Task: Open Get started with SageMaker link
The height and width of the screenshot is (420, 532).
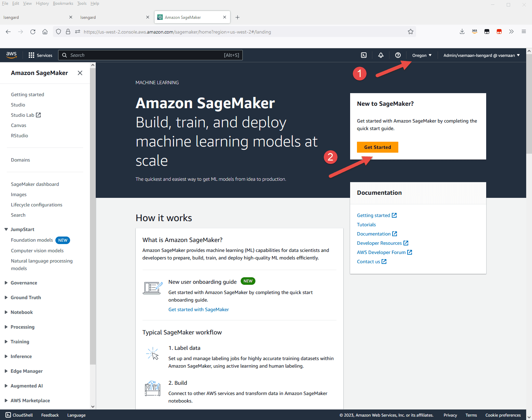Action: (199, 309)
